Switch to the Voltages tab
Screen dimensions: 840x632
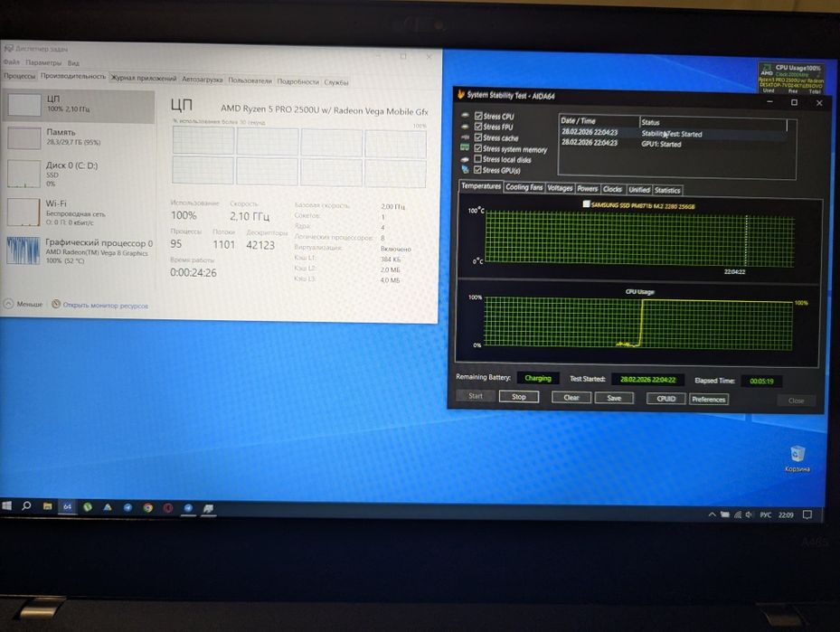click(x=560, y=188)
